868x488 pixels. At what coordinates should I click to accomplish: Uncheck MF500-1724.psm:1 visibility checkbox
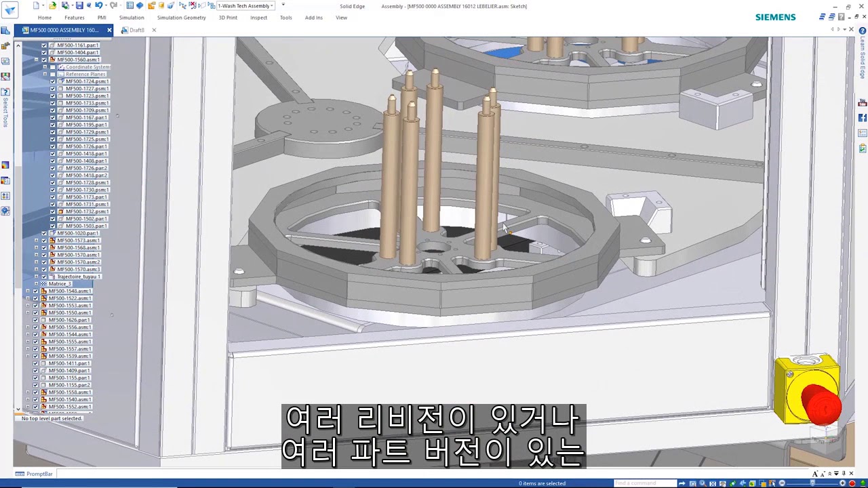click(53, 81)
